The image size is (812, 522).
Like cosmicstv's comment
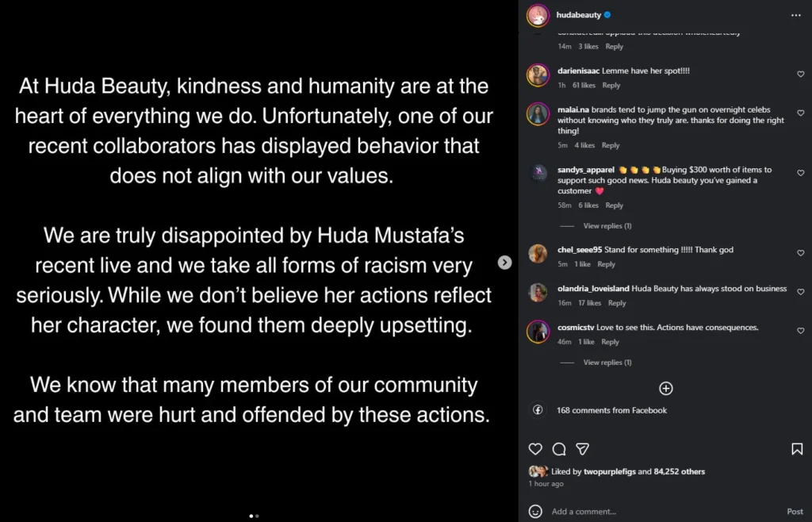point(800,331)
